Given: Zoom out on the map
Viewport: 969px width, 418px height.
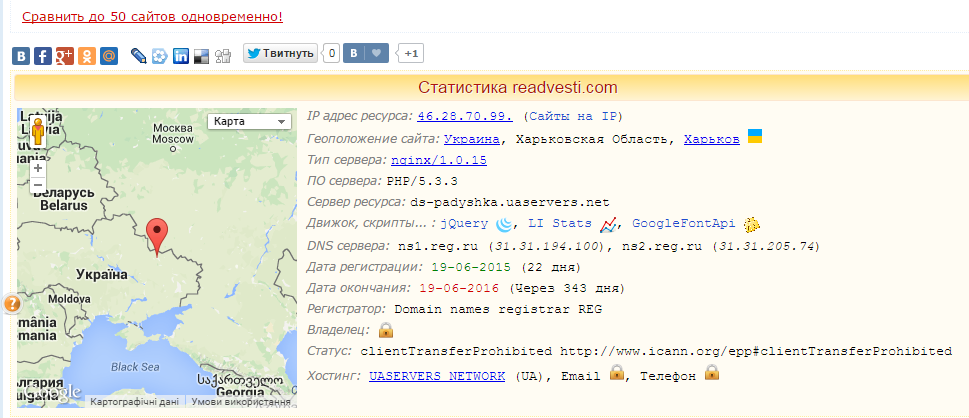Looking at the screenshot, I should coord(38,186).
